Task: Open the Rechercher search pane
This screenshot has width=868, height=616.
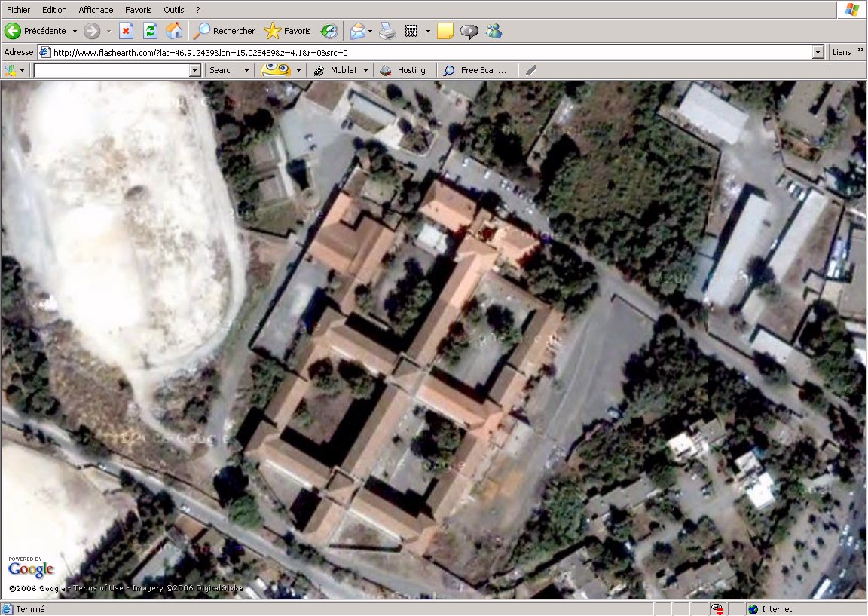Action: click(224, 31)
